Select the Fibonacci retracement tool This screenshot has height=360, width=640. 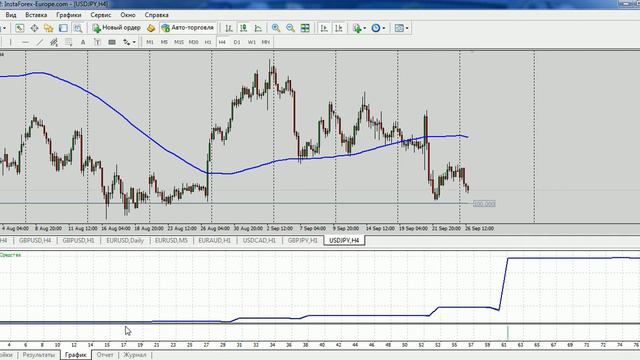(69, 42)
